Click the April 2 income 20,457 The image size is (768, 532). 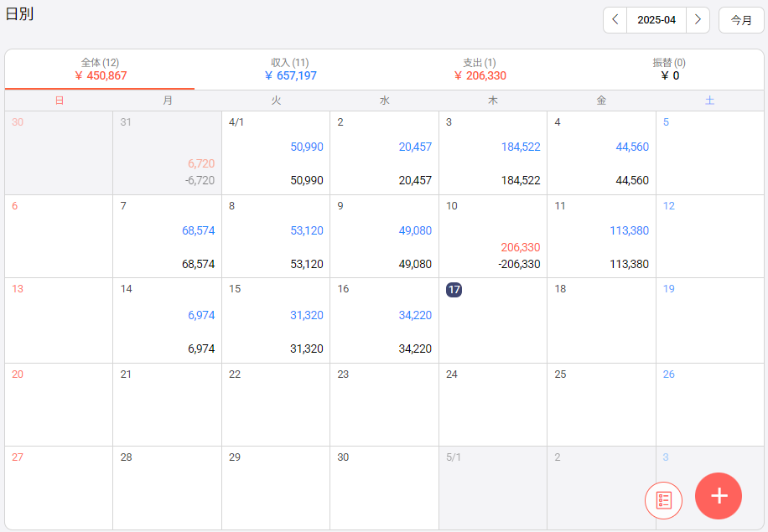[x=415, y=147]
